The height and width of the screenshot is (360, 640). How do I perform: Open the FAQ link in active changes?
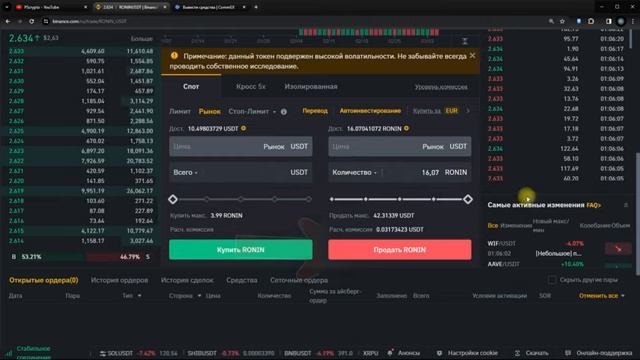593,205
